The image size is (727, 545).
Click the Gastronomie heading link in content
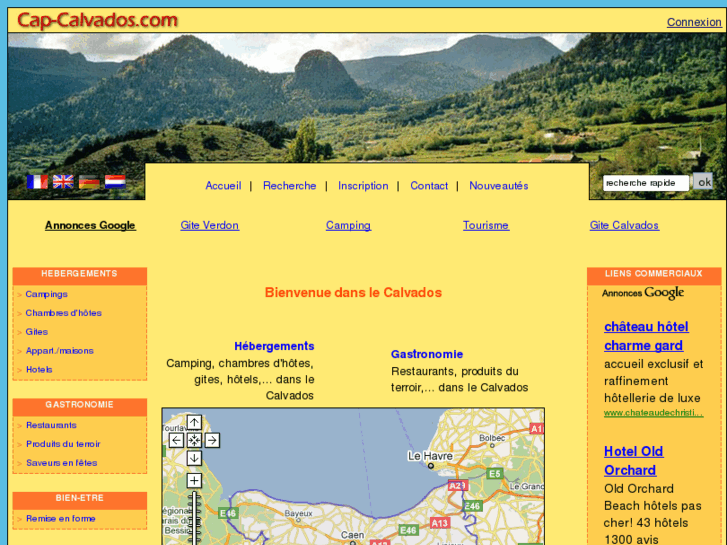click(427, 354)
